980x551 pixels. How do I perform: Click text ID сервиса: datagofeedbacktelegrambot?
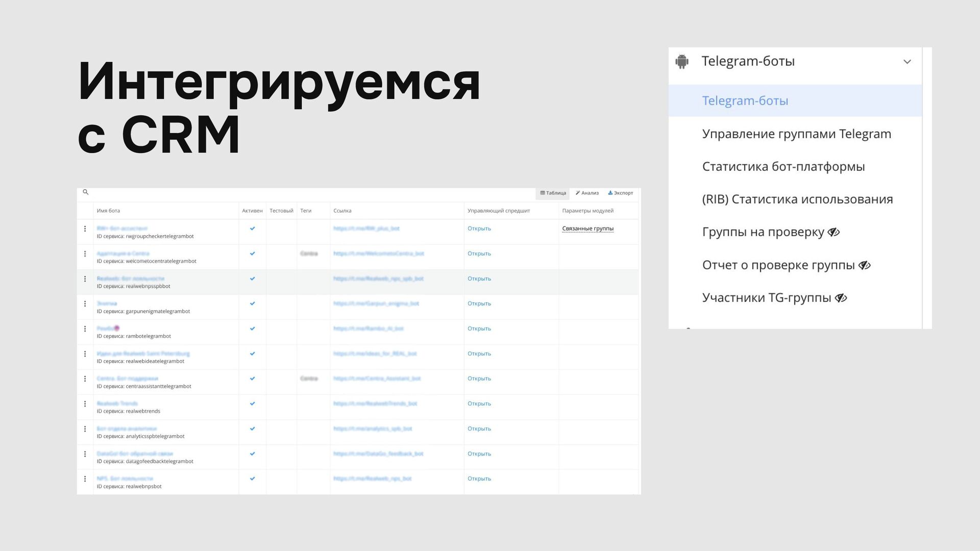tap(145, 462)
